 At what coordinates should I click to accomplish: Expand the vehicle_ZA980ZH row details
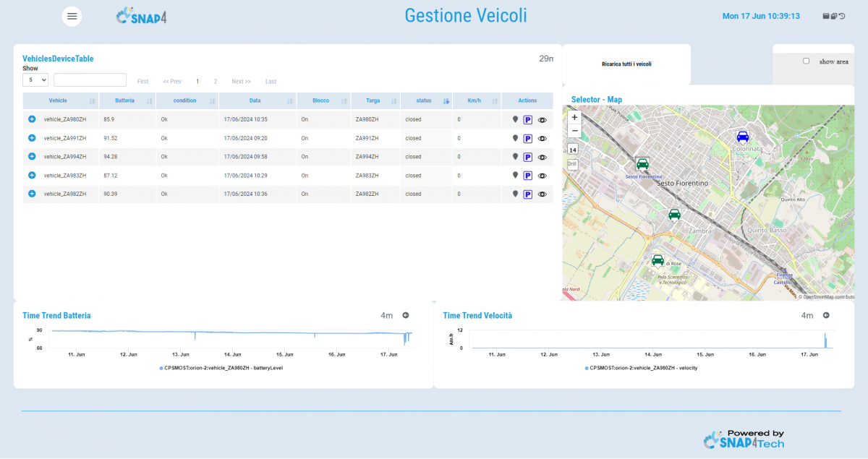coord(32,119)
